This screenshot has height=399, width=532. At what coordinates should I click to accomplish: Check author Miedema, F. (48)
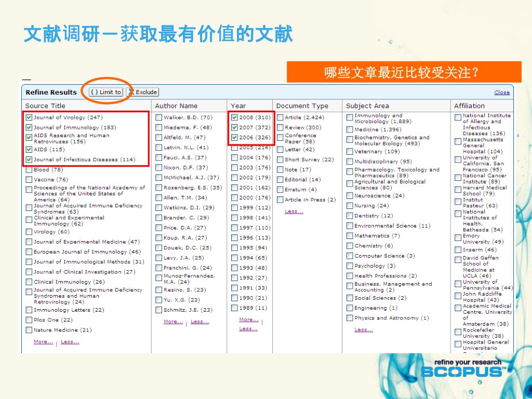[x=158, y=128]
